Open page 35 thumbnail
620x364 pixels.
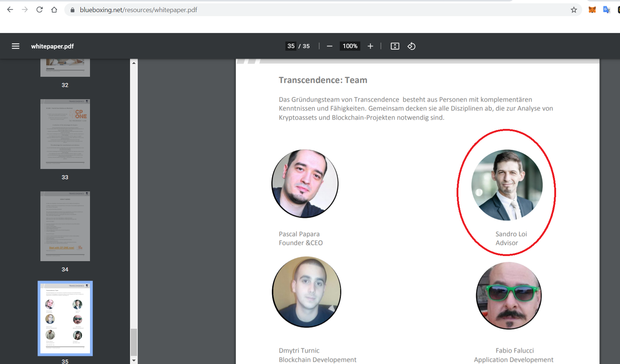point(65,318)
